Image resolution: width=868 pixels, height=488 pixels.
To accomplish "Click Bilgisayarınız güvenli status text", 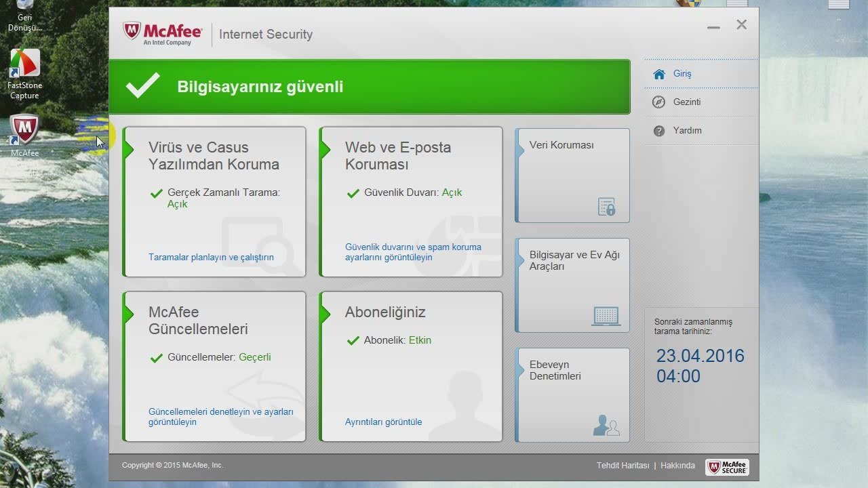I will (x=260, y=87).
